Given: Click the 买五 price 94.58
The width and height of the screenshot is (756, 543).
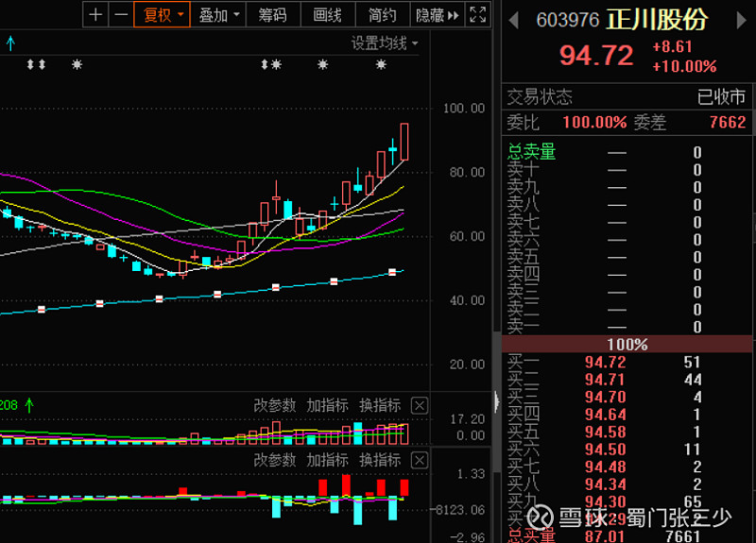Looking at the screenshot, I should coord(605,432).
